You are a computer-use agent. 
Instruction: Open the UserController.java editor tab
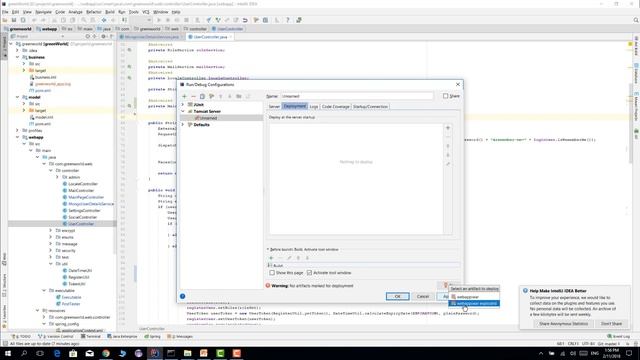pyautogui.click(x=210, y=37)
